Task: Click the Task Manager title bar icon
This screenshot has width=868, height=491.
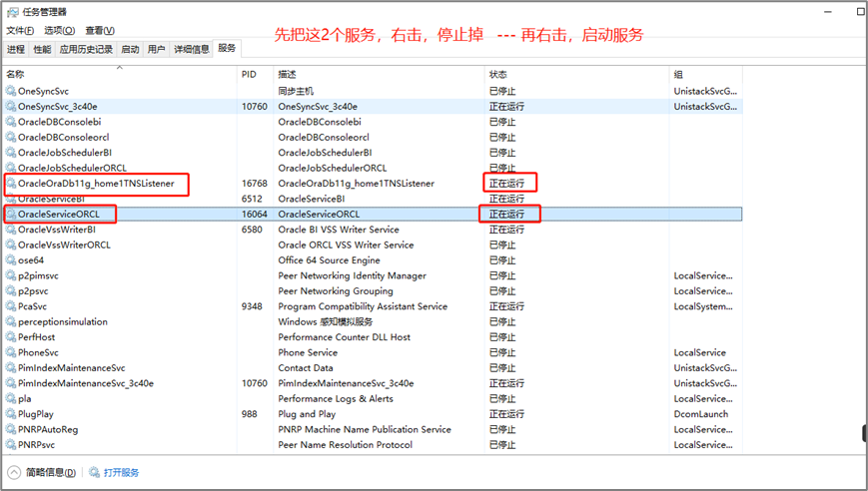Action: 12,12
